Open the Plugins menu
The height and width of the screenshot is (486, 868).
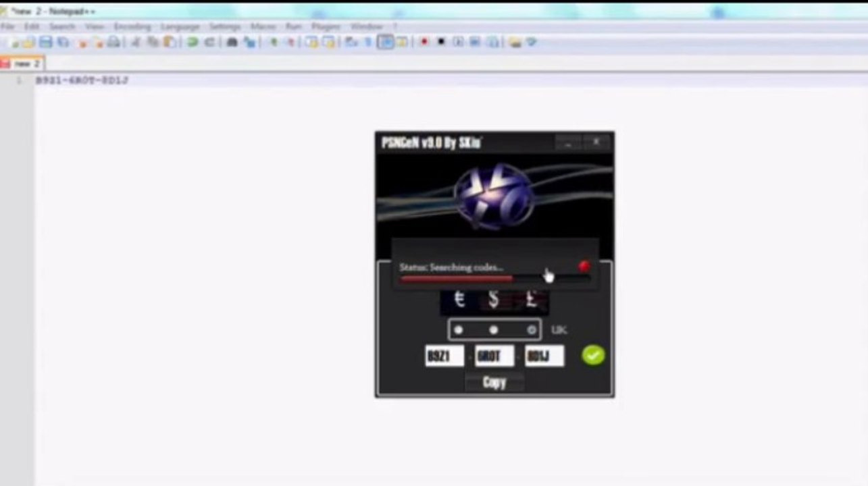point(326,26)
